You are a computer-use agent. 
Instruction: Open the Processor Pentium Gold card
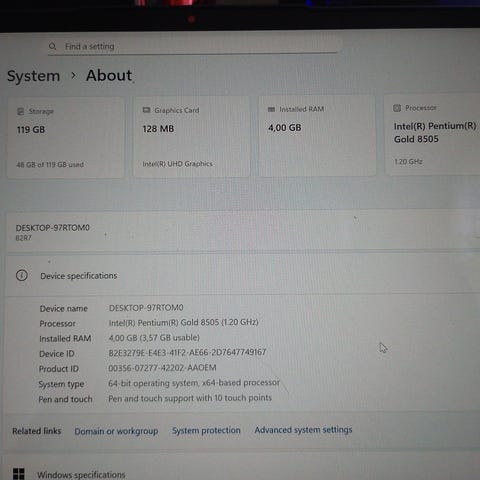(x=432, y=134)
